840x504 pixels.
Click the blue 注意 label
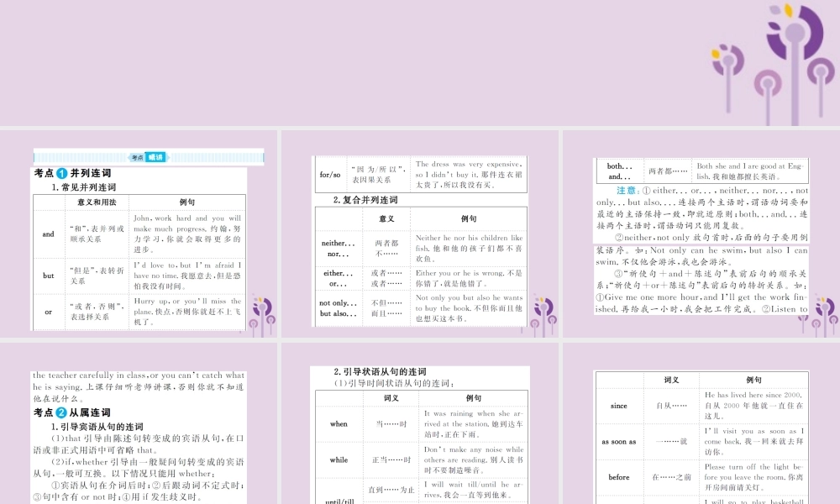click(626, 191)
